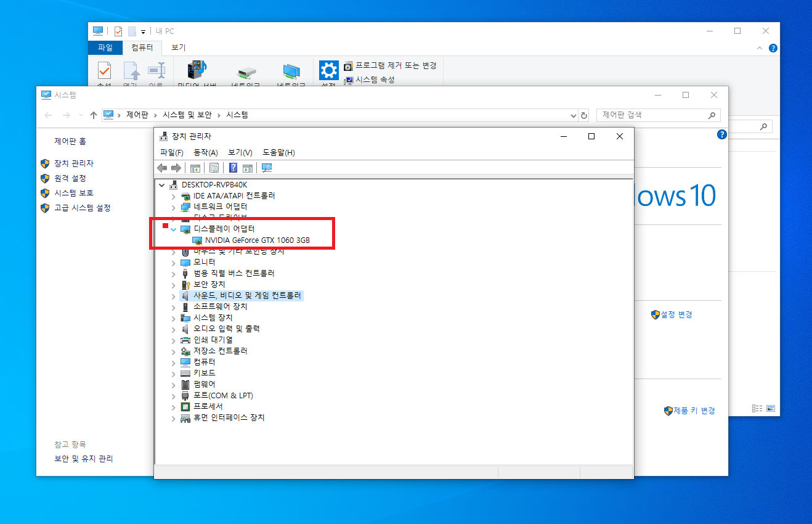This screenshot has width=812, height=524.
Task: Select the 오디오 입력 및 출력 row
Action: point(227,329)
